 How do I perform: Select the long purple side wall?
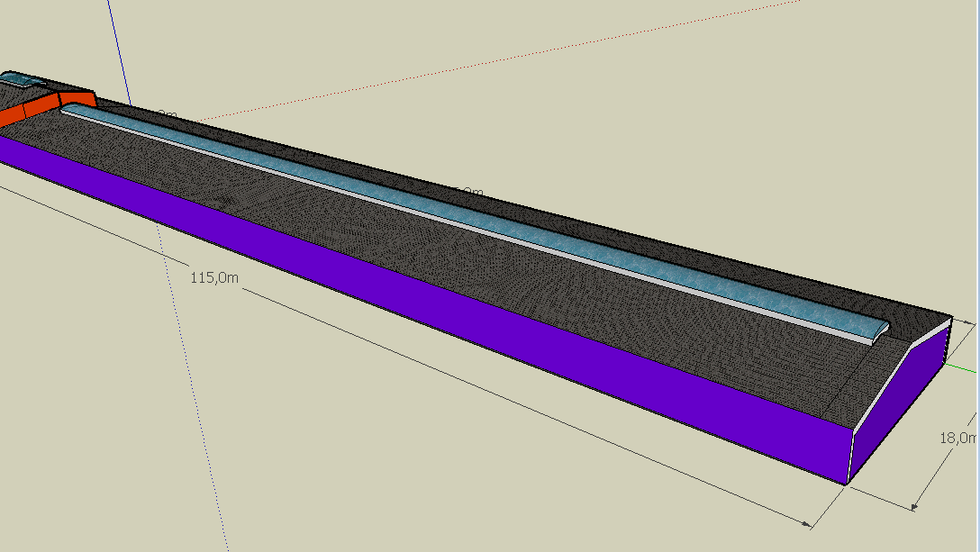450,324
